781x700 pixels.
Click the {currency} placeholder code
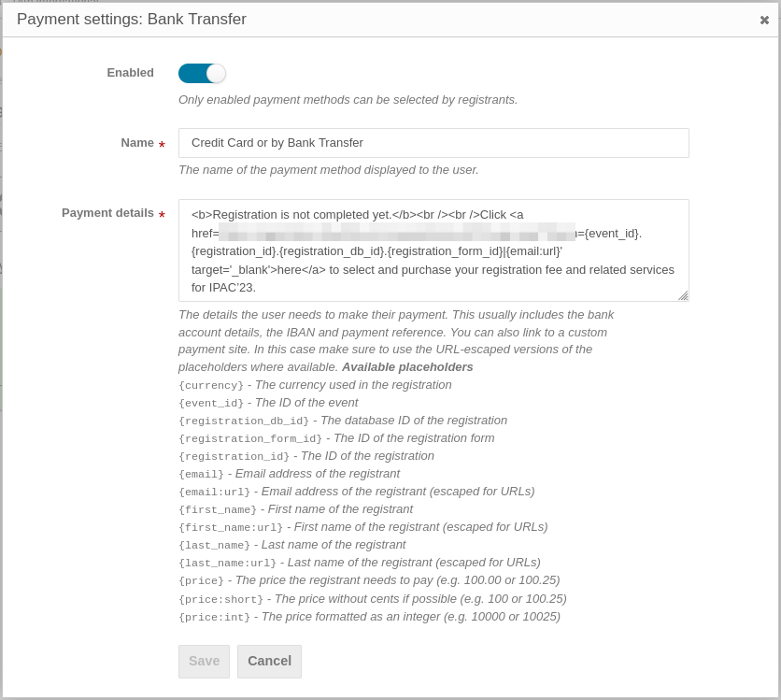tap(211, 385)
